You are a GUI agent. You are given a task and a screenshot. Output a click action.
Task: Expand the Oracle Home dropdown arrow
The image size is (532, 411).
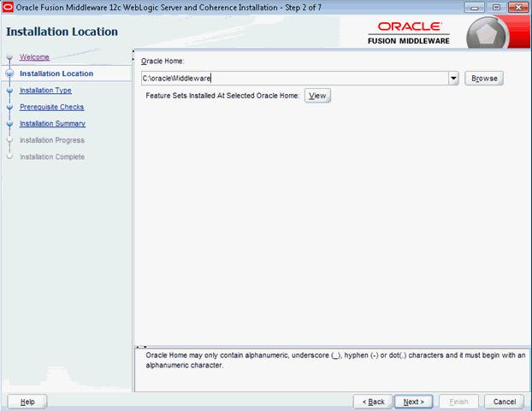(453, 79)
